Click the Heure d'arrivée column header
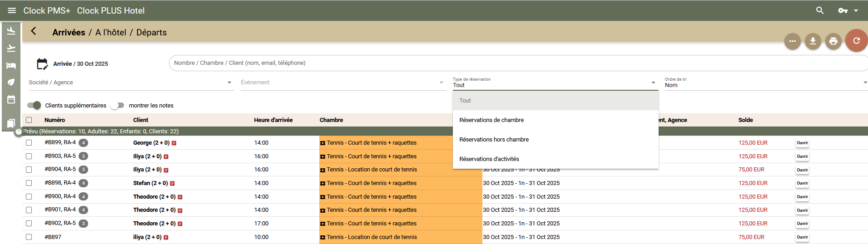This screenshot has height=244, width=868. click(273, 120)
